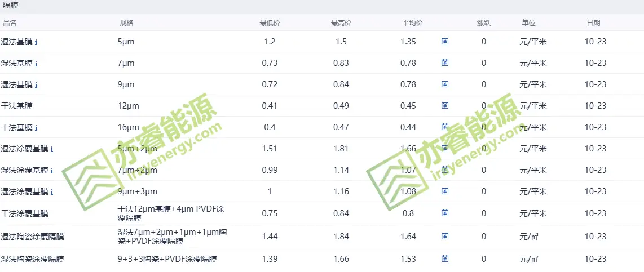Screen dimensions: 644x272
Task: Click price chart icon in 7μm 湿法基膜 row
Action: pos(445,63)
